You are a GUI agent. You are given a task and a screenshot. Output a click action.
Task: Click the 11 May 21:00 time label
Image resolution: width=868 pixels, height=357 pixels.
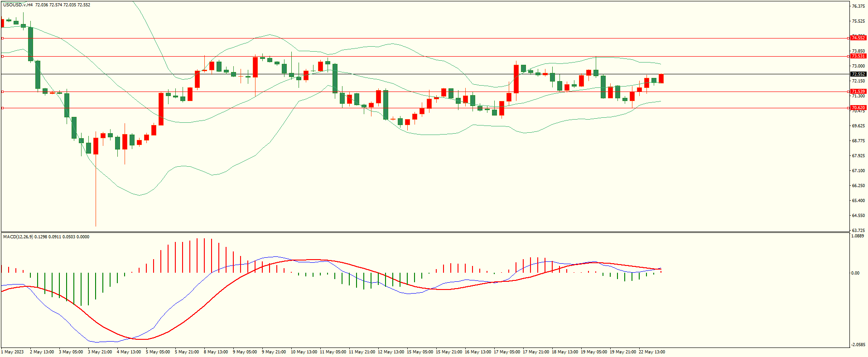tap(362, 352)
